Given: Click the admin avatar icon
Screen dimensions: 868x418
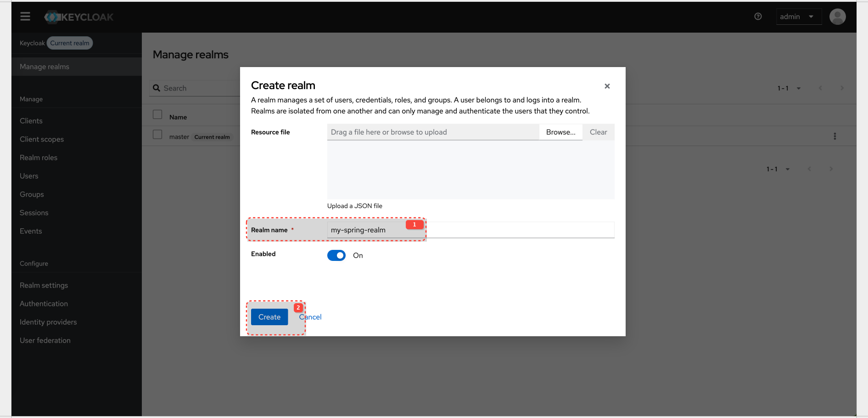Looking at the screenshot, I should (837, 16).
